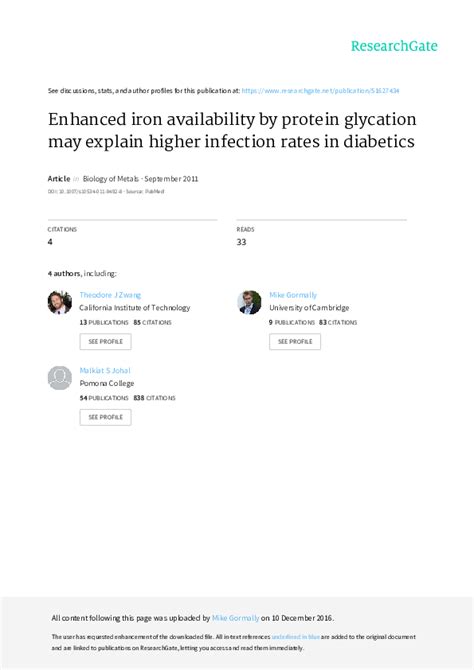
Task: Open the researchgate.net publication URL
Action: 320,91
